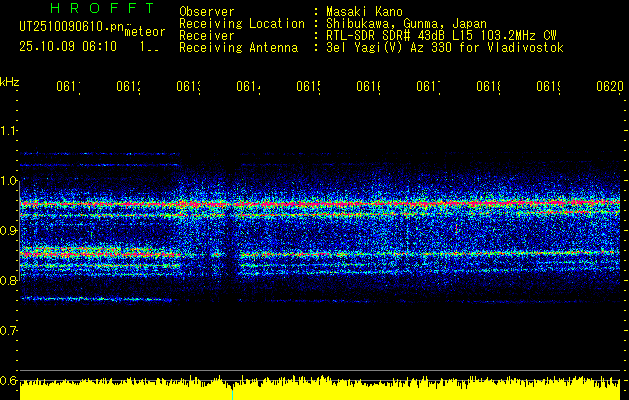The height and width of the screenshot is (400, 629).
Task: Click the 0616 time marker
Action: tap(368, 86)
